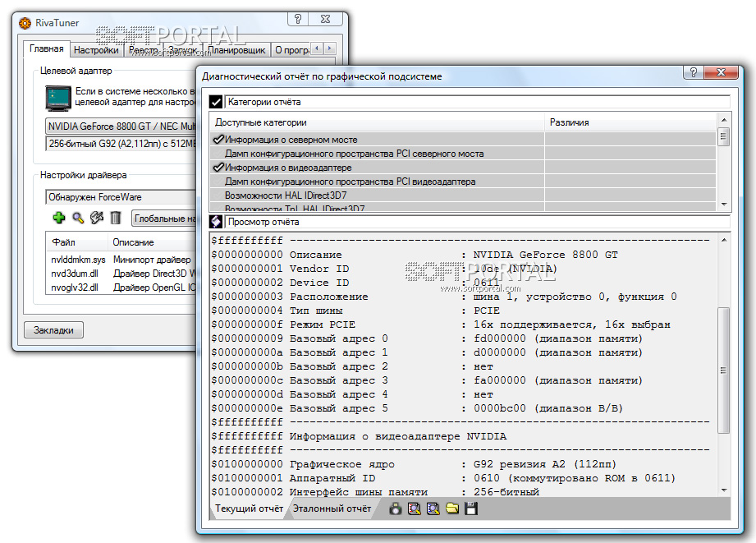Click the blue-lined magnifier report icon

tap(433, 508)
